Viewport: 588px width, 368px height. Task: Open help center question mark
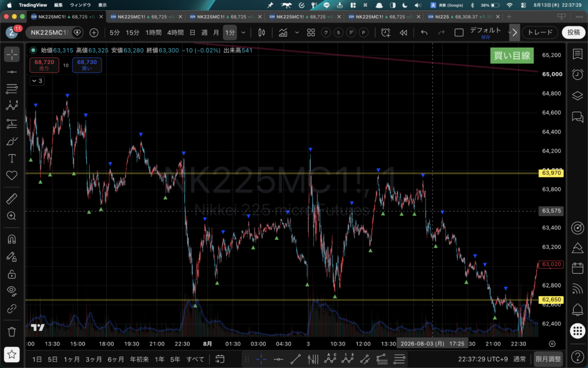(x=578, y=356)
